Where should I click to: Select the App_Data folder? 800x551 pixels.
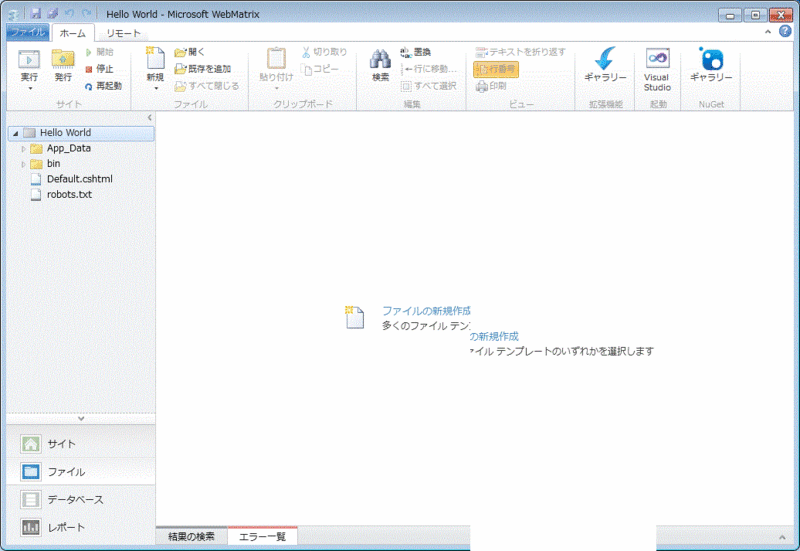(x=69, y=148)
